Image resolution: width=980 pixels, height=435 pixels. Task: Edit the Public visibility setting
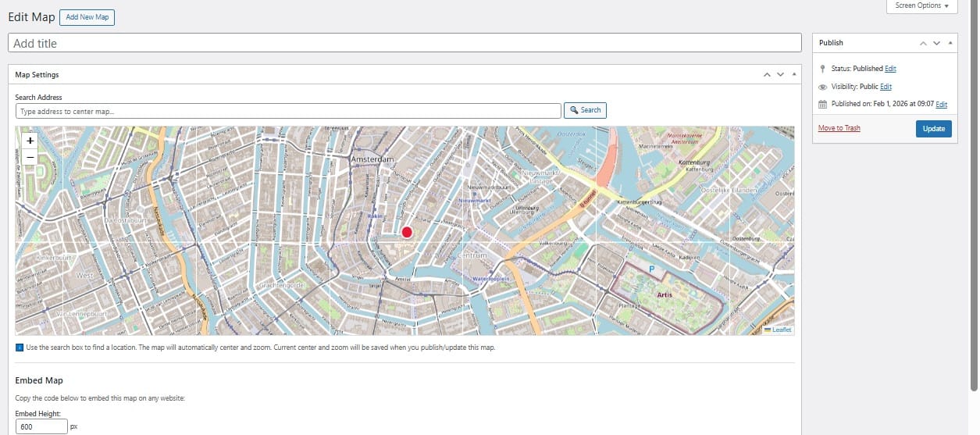[x=886, y=87]
